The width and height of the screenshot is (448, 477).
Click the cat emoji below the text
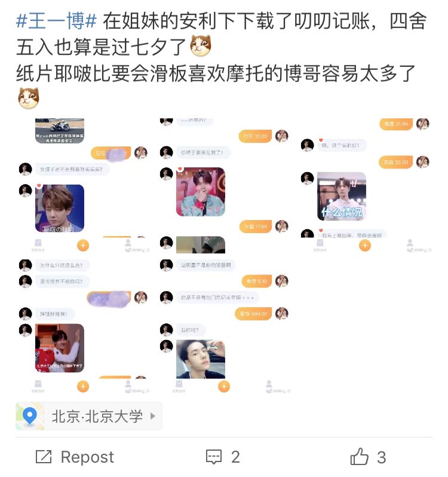point(29,98)
